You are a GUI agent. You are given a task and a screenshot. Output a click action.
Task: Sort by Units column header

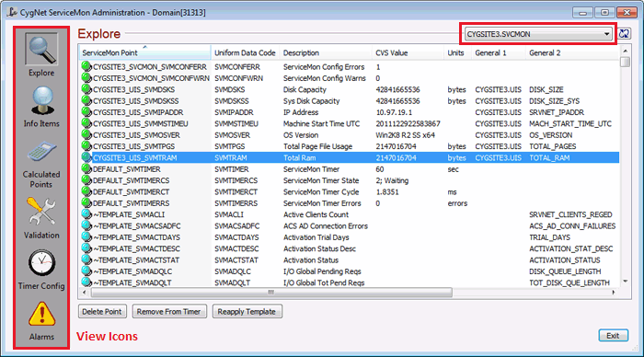pos(457,52)
